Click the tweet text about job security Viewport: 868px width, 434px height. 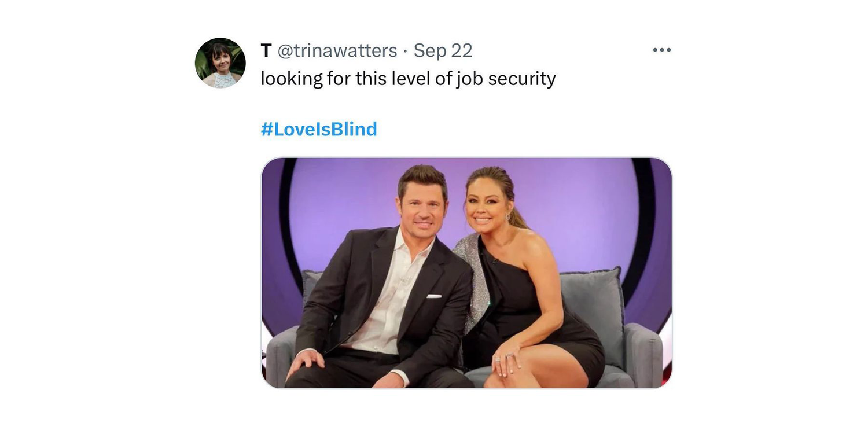tap(408, 78)
